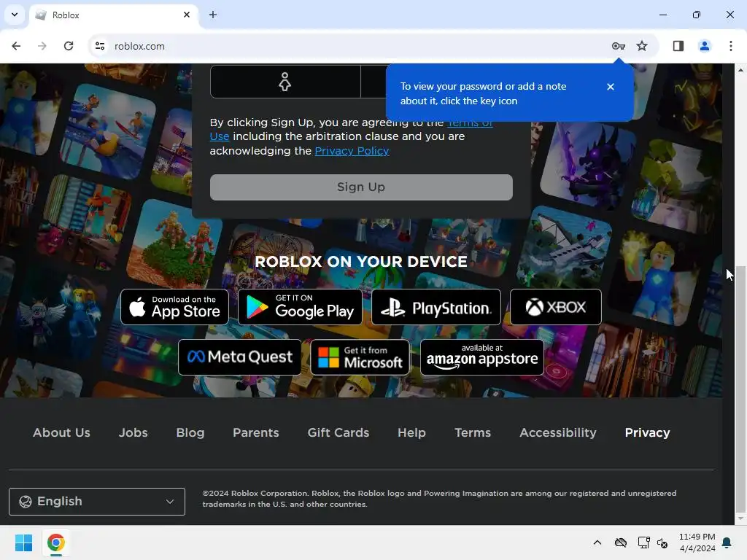This screenshot has width=747, height=560.
Task: Dismiss the password note tooltip
Action: coord(611,87)
